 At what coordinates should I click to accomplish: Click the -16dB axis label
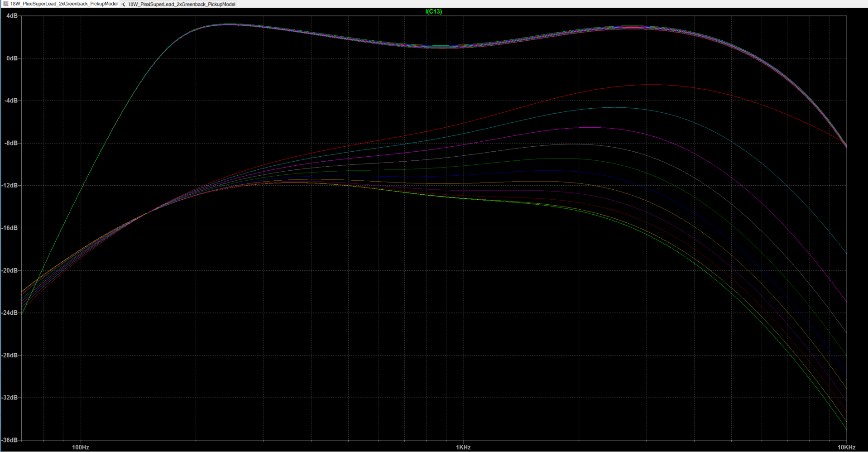click(x=10, y=228)
